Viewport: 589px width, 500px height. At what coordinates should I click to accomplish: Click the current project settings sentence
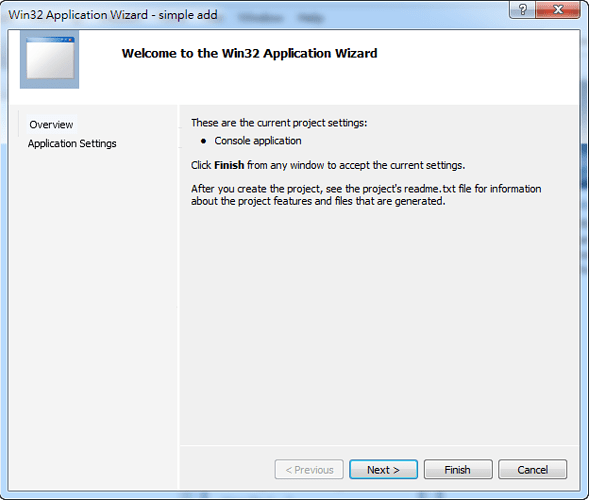point(279,123)
